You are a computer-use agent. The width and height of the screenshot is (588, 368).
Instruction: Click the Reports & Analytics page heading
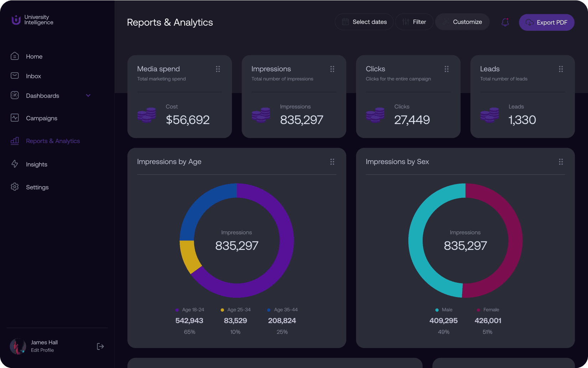click(170, 22)
